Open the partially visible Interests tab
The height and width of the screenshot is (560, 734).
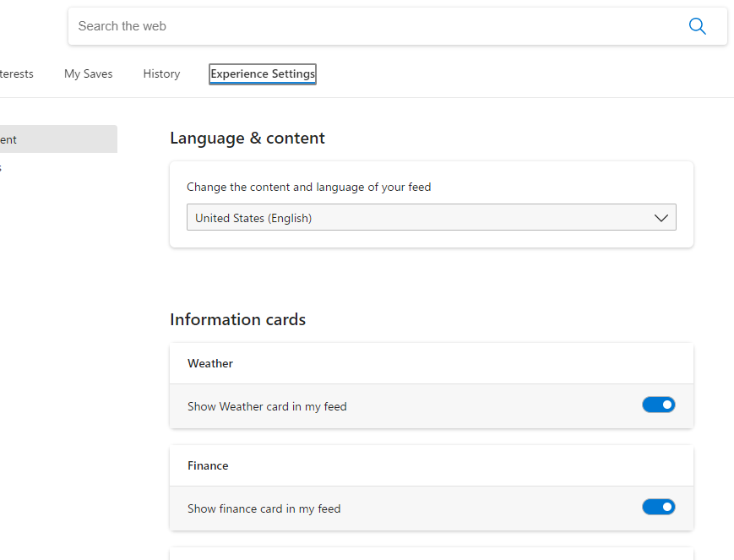(x=16, y=74)
